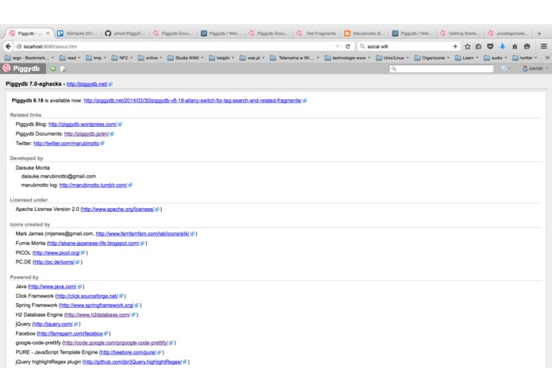Open the Piggydb 6.18 release announcement link
This screenshot has height=392, width=552.
pos(192,101)
